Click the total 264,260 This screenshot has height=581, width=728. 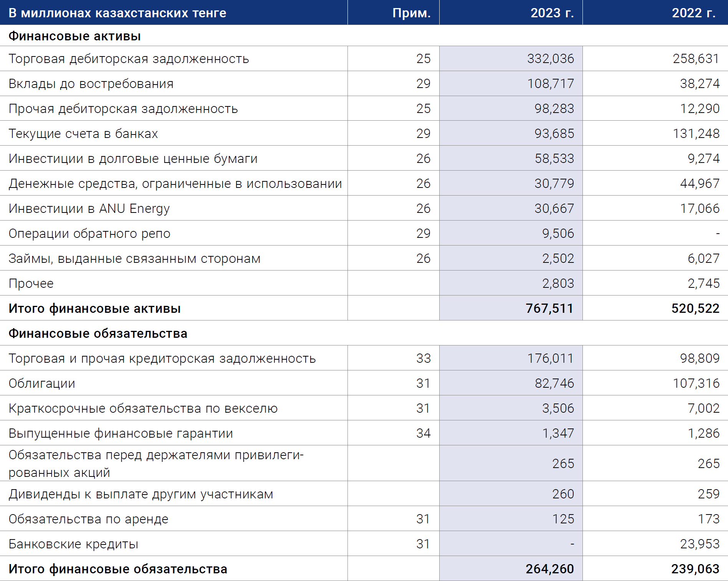point(549,569)
